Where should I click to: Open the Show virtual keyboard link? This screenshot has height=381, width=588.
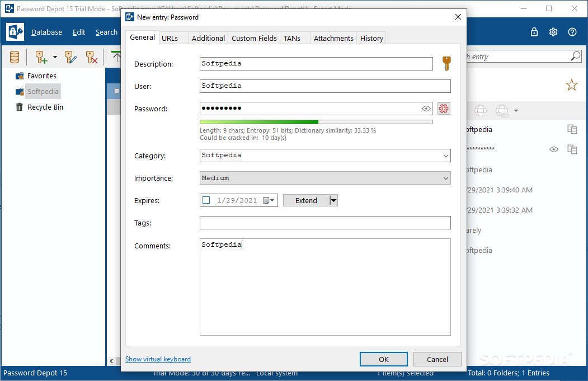point(158,359)
